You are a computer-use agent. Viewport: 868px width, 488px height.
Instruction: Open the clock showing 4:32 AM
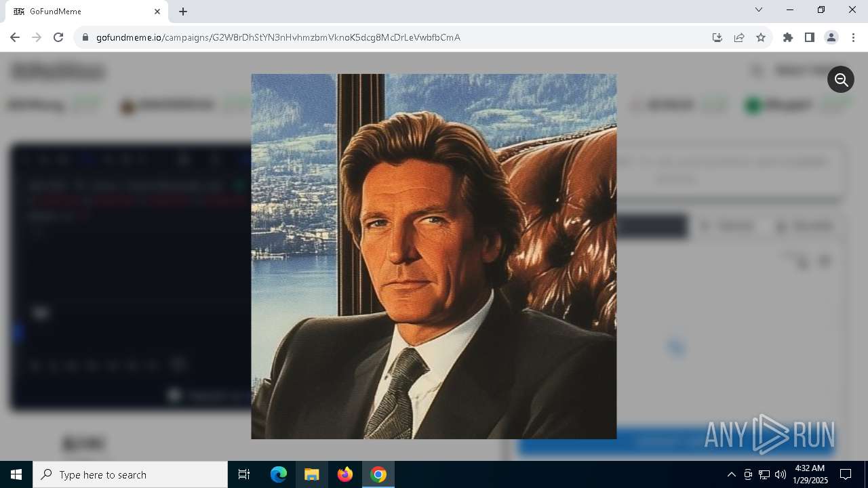pos(810,474)
